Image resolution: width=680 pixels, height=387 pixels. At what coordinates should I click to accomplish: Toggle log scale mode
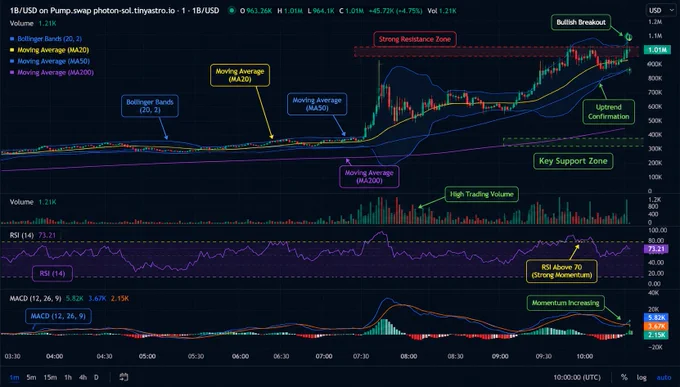click(x=641, y=377)
